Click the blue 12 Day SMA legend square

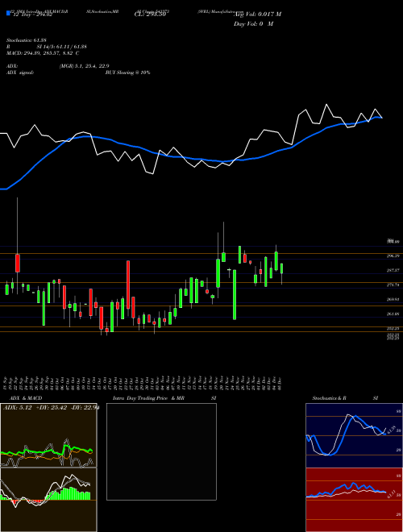[x=9, y=14]
